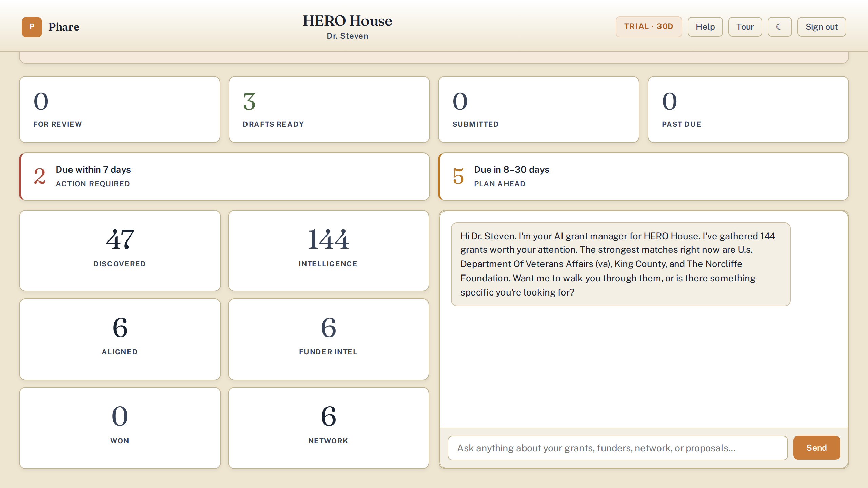This screenshot has height=488, width=868.
Task: Click the Sign out button
Action: [822, 27]
